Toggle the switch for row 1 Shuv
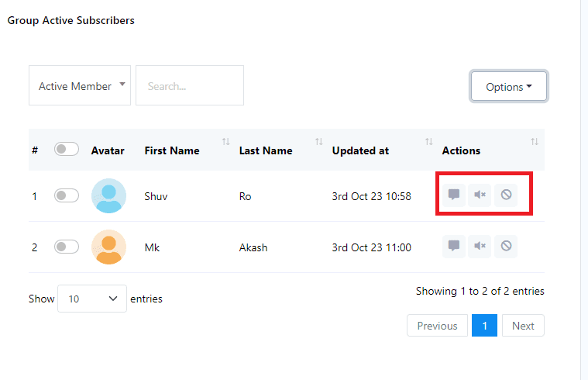 point(67,196)
